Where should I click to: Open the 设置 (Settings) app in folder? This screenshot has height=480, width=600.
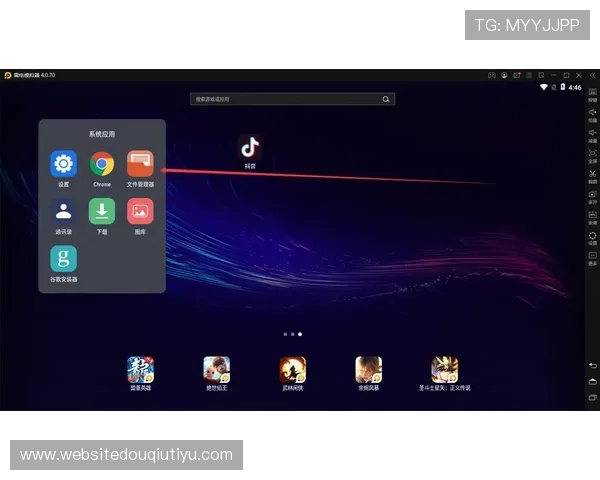coord(63,164)
